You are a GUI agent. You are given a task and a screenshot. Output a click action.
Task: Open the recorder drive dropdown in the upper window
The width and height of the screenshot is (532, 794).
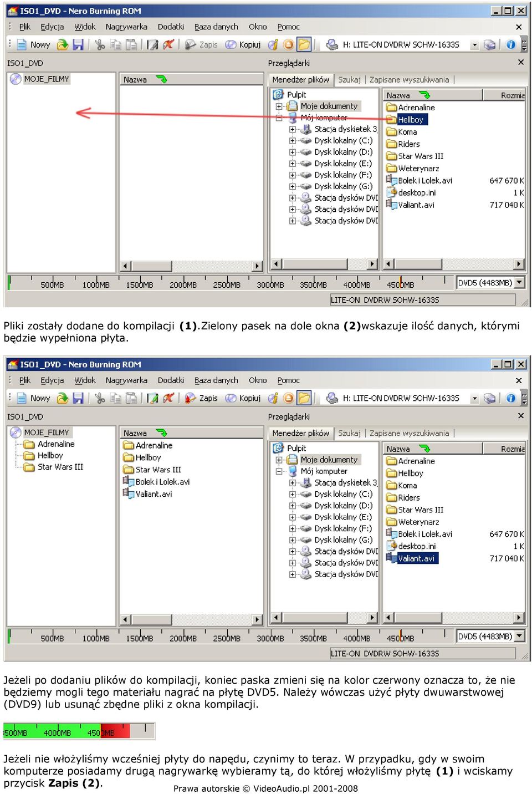pyautogui.click(x=474, y=45)
